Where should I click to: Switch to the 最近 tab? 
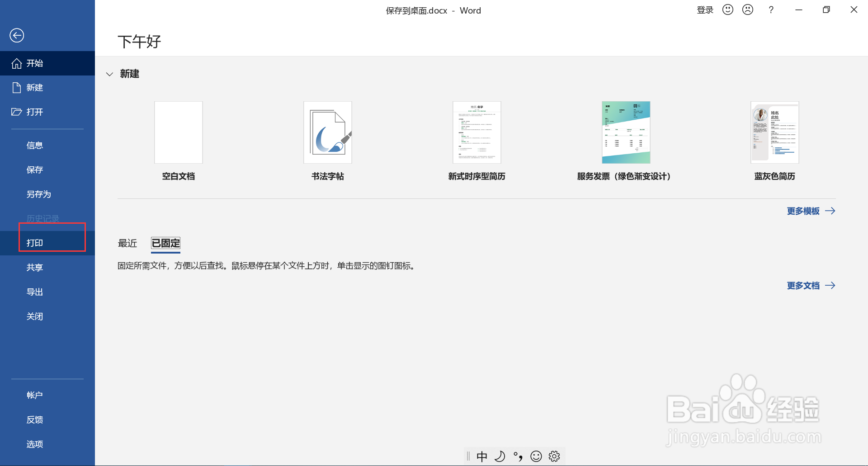click(127, 243)
